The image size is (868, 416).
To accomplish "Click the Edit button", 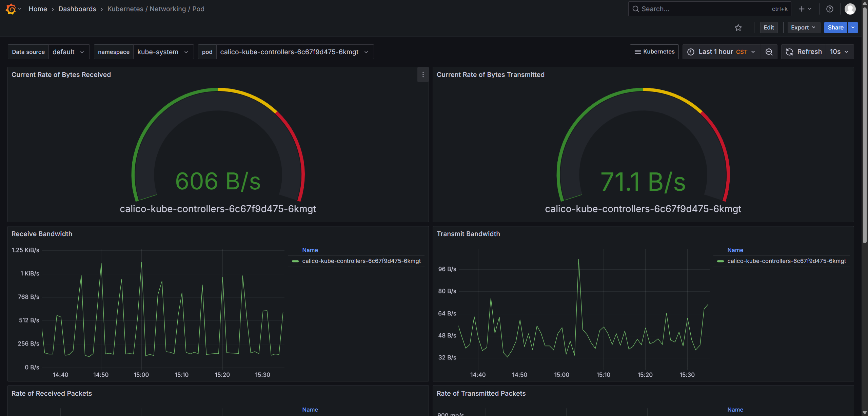I will coord(769,28).
